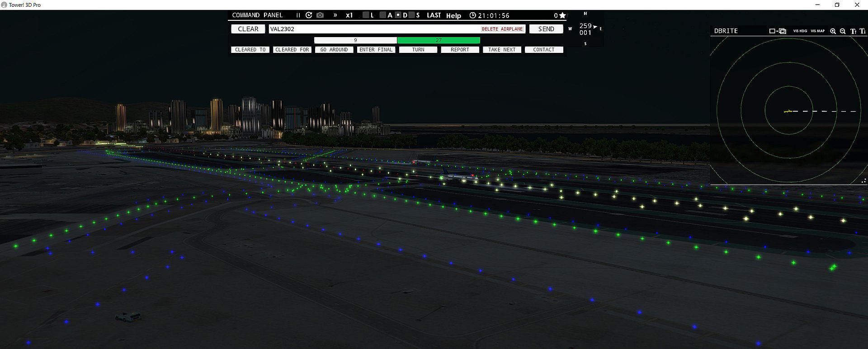Image resolution: width=868 pixels, height=349 pixels.
Task: Click the ENTER FINAL command
Action: click(376, 50)
